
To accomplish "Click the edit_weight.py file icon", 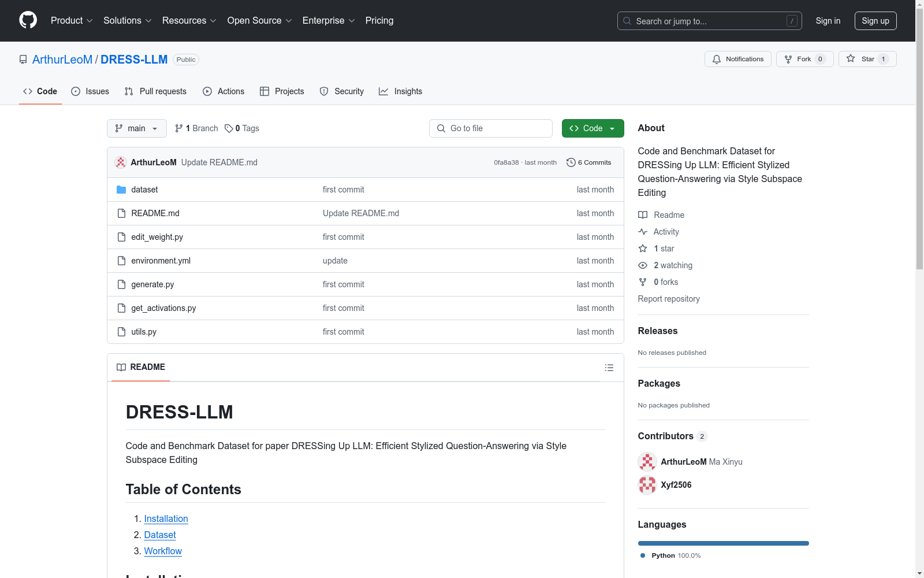I will pos(121,237).
